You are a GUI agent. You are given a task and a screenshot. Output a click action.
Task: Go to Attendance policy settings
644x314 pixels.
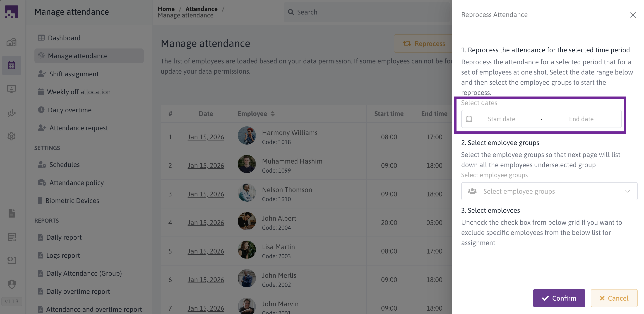[76, 183]
